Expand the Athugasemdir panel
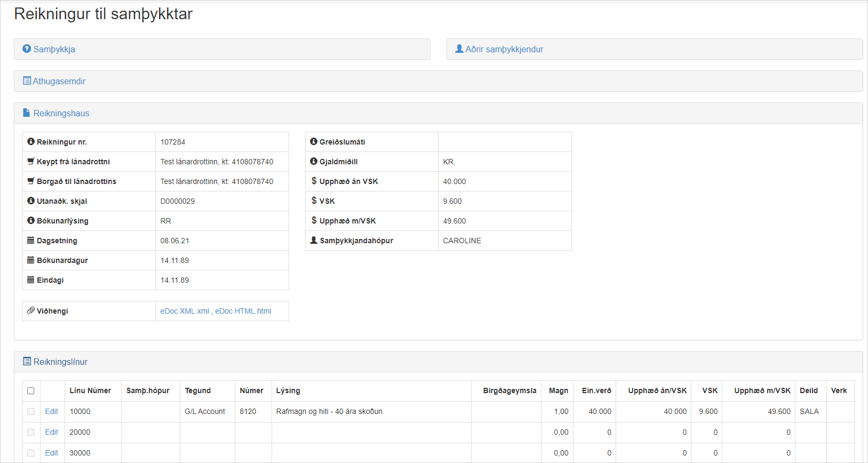The image size is (868, 463). (x=59, y=81)
